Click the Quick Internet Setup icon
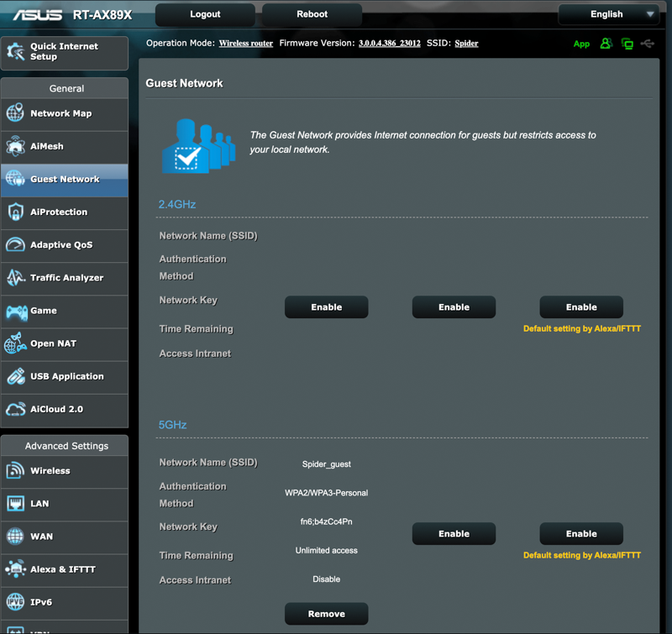This screenshot has width=672, height=634. point(16,52)
